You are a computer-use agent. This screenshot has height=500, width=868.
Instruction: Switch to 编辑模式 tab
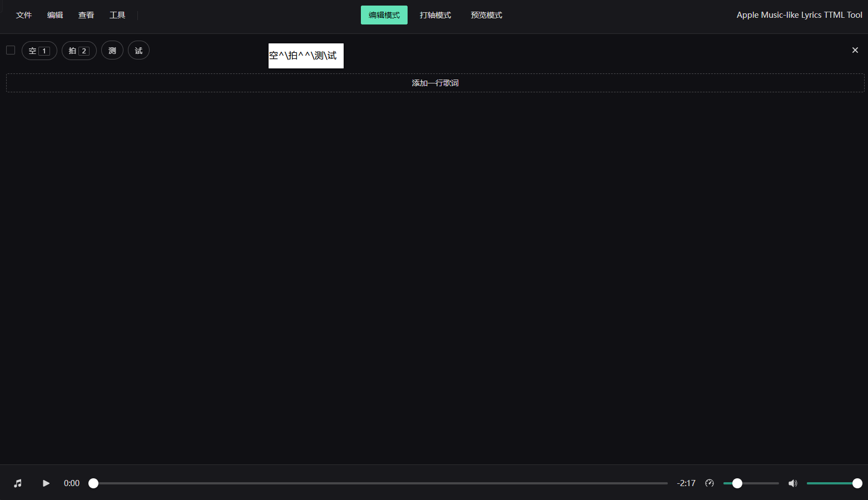(x=384, y=15)
